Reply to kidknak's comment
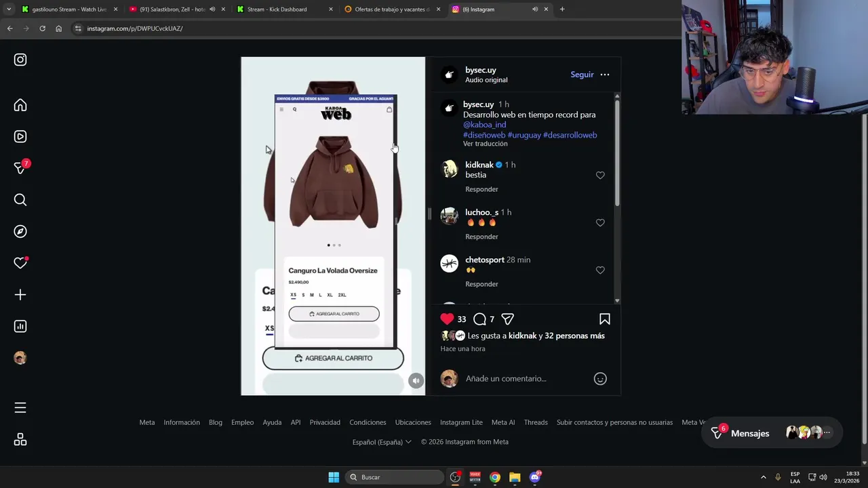 (481, 189)
